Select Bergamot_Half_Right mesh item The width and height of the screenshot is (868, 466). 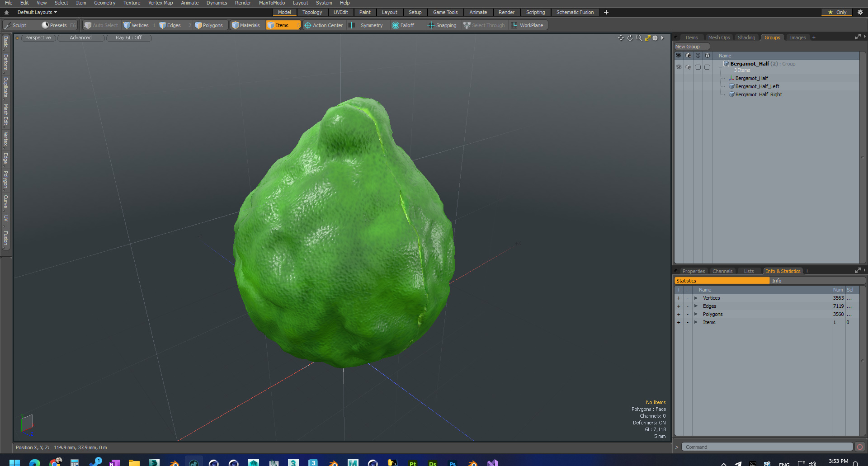pyautogui.click(x=759, y=94)
